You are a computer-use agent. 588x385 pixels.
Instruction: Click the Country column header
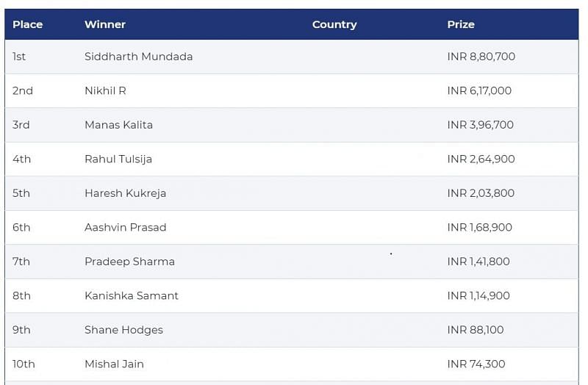334,24
